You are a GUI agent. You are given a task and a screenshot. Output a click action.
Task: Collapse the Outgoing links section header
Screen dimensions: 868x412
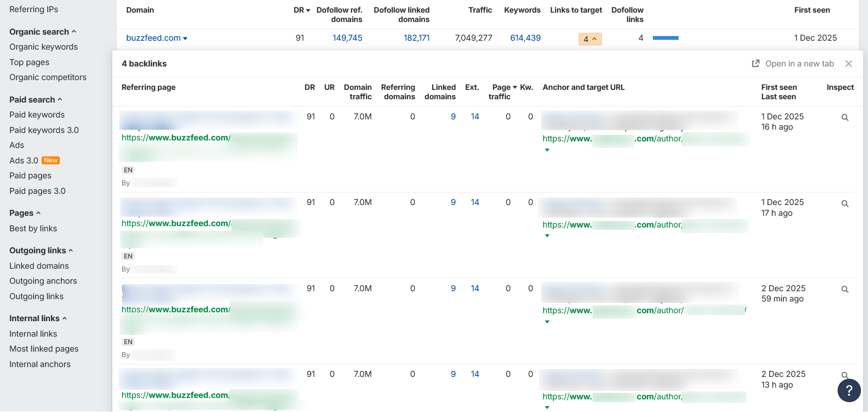41,250
